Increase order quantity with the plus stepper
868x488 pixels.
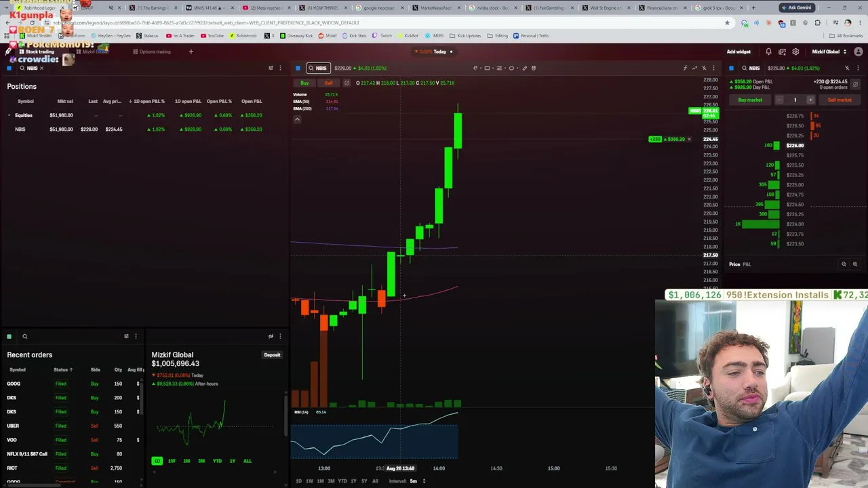pyautogui.click(x=810, y=100)
